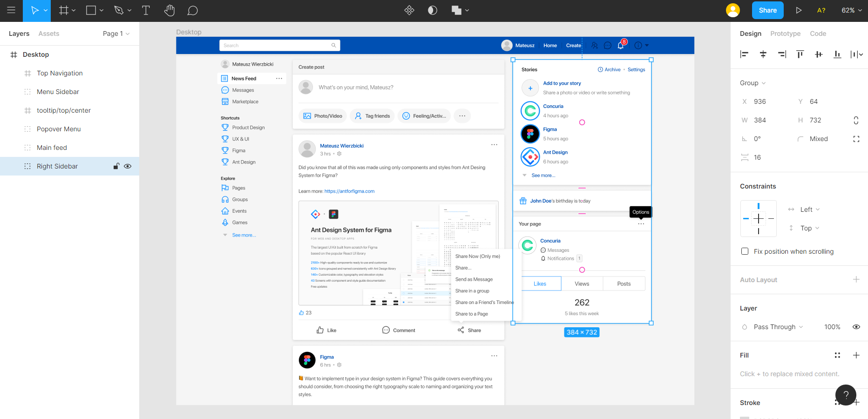Screen dimensions: 868x419
Task: Click the constraints preview widget
Action: pos(759,218)
